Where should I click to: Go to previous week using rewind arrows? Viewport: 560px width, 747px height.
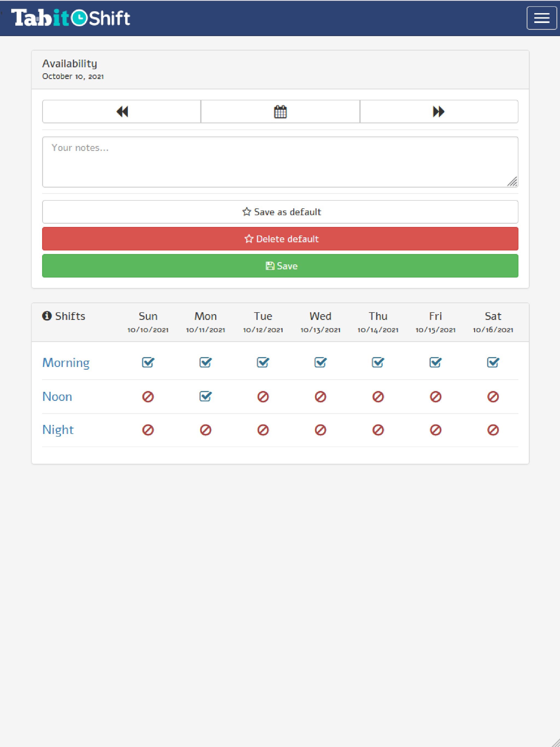tap(122, 112)
